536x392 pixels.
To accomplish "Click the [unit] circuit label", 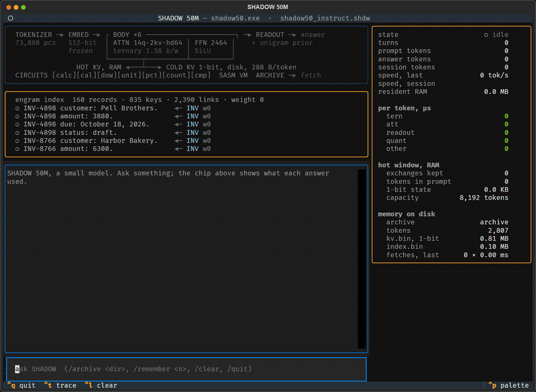I will pos(129,75).
